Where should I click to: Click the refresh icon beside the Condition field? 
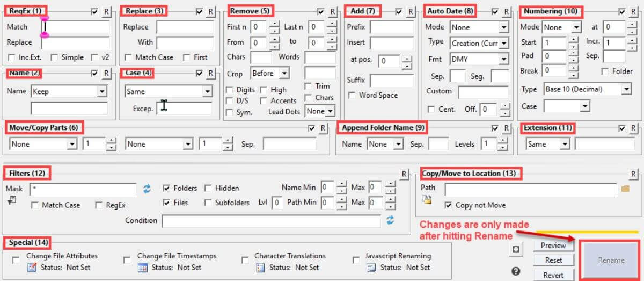(390, 220)
